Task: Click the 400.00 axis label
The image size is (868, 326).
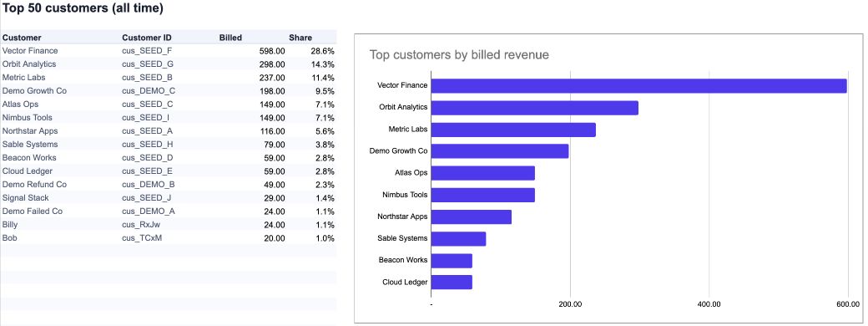Action: click(x=709, y=303)
